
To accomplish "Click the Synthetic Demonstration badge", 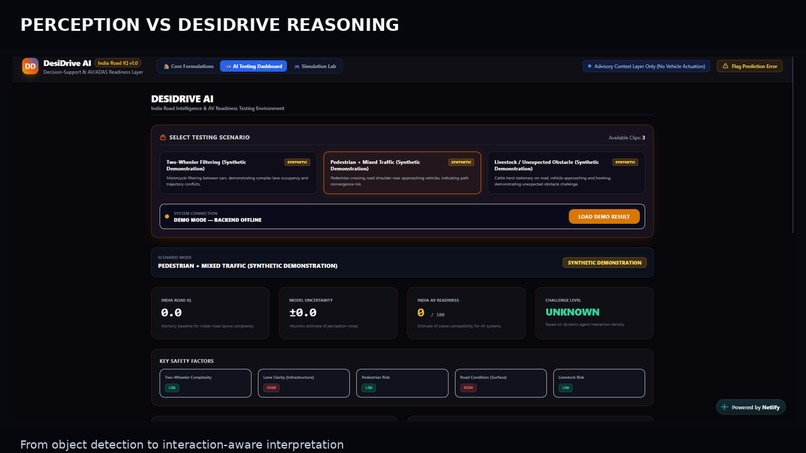I will (x=604, y=263).
